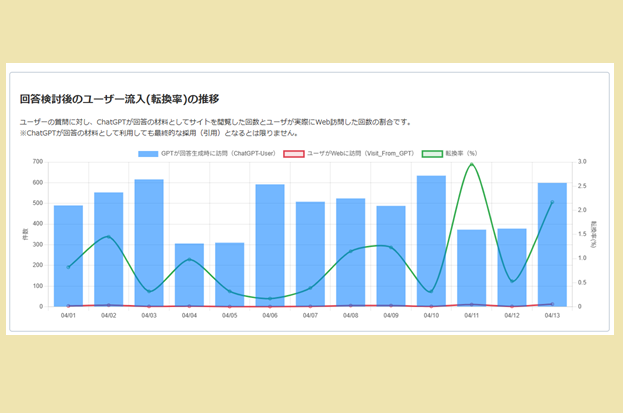Click the green line point at 04/13
Viewport: 623px width, 413px height.
(x=552, y=202)
